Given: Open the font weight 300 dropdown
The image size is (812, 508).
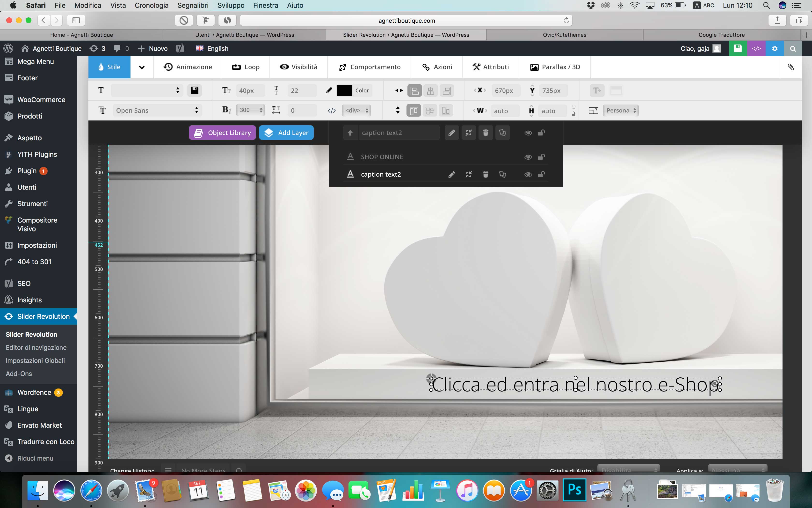Looking at the screenshot, I should (250, 110).
